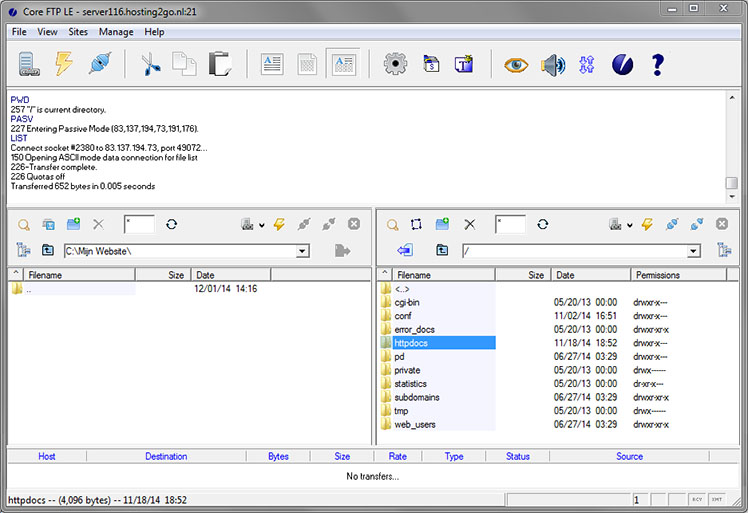Viewport: 748px width, 513px height.
Task: Click close circle icon in remote pane
Action: pyautogui.click(x=722, y=224)
